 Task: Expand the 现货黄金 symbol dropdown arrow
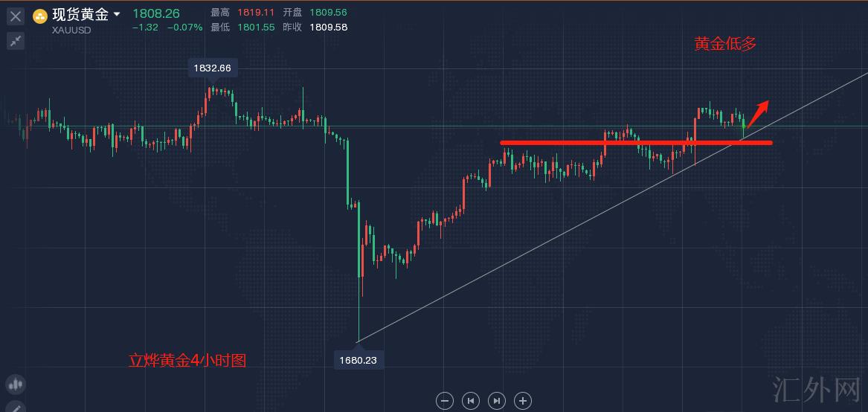pyautogui.click(x=117, y=14)
